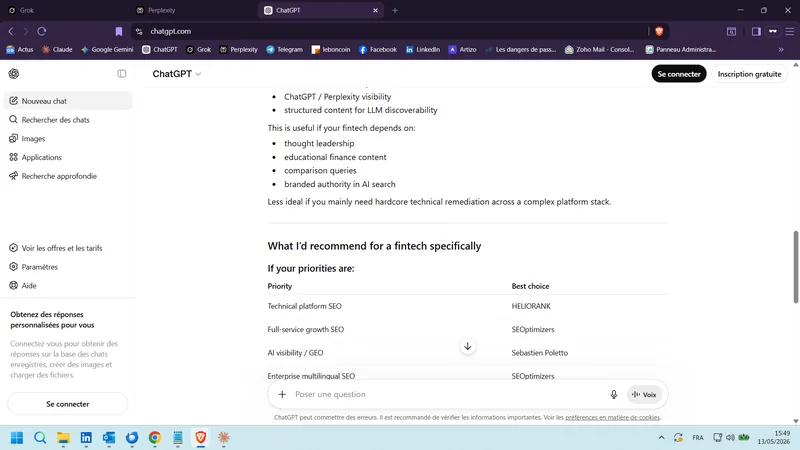Open Claude bookmark
The image size is (800, 450).
[x=57, y=49]
